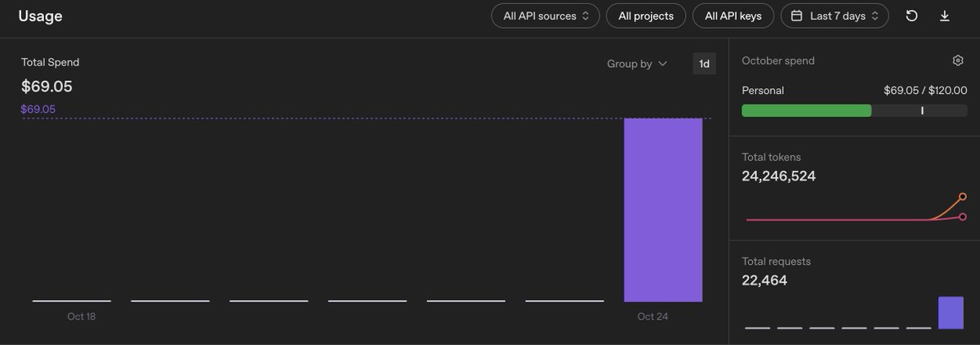Open the All projects filter
The image size is (980, 345).
pos(646,16)
